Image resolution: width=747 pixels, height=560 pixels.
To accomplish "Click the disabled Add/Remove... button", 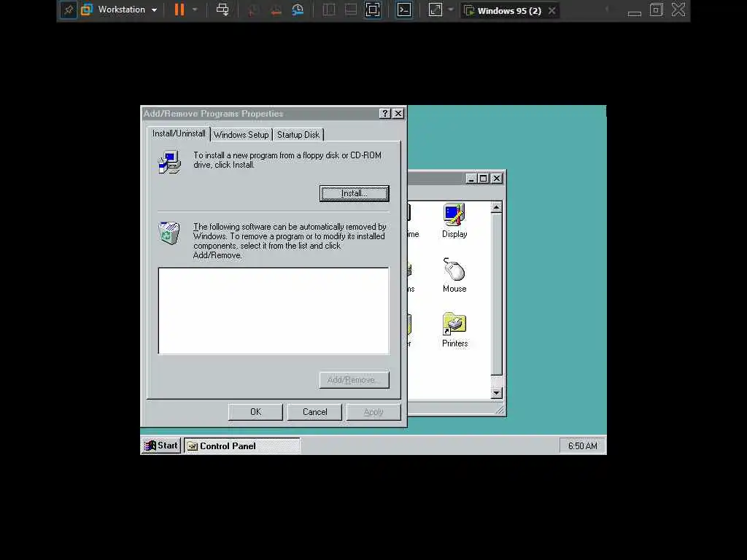I will pos(354,380).
